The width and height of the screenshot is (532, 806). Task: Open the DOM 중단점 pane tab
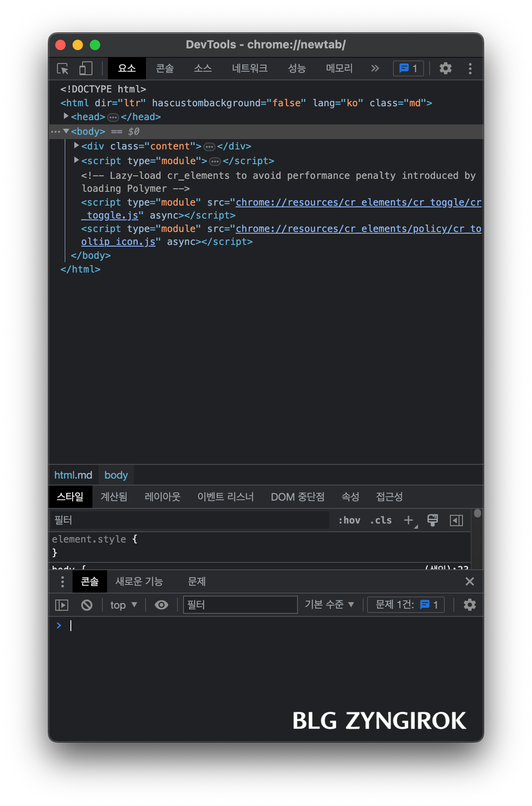[x=298, y=497]
